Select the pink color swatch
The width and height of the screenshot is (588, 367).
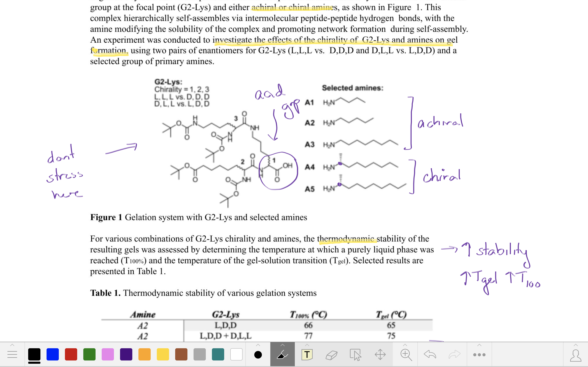(108, 354)
